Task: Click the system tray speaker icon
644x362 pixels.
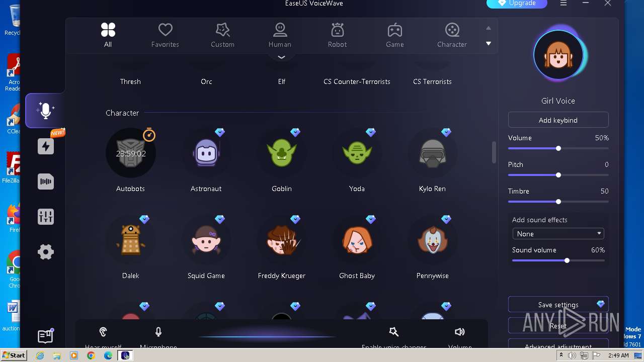Action: [x=572, y=355]
